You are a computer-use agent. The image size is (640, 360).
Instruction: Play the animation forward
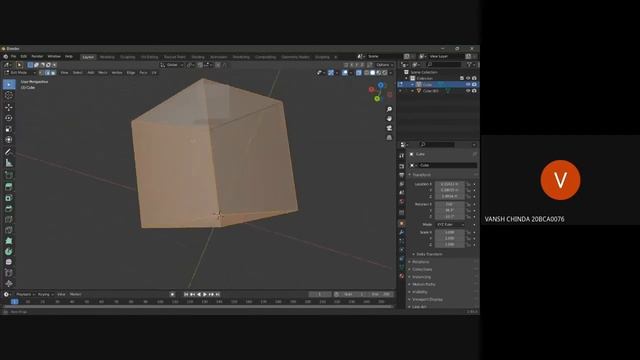[205, 294]
